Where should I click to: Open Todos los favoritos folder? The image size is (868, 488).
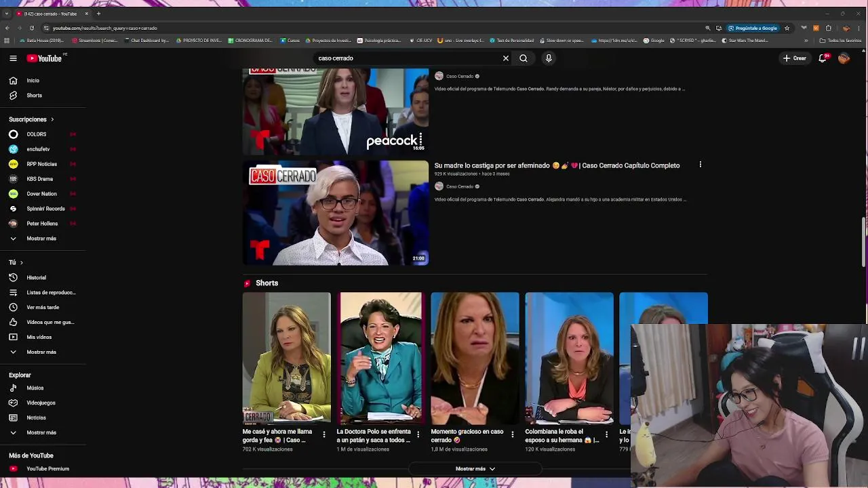841,41
